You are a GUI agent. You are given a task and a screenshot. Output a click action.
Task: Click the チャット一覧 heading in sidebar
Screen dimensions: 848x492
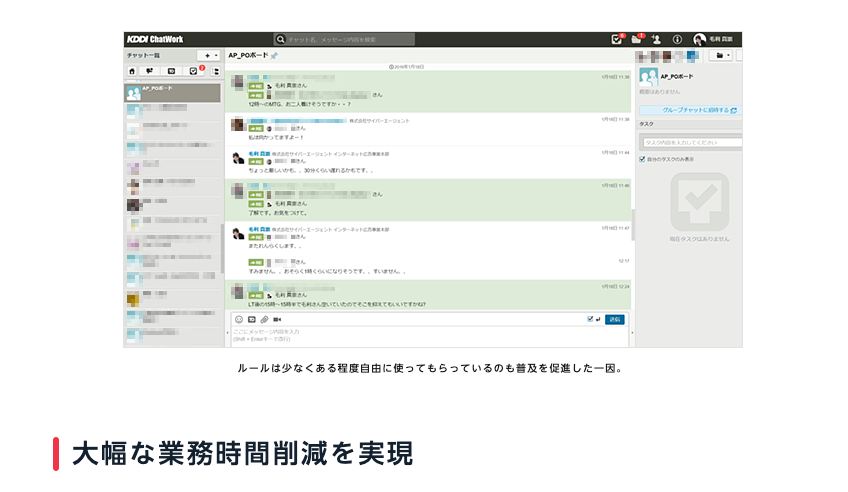click(x=143, y=55)
